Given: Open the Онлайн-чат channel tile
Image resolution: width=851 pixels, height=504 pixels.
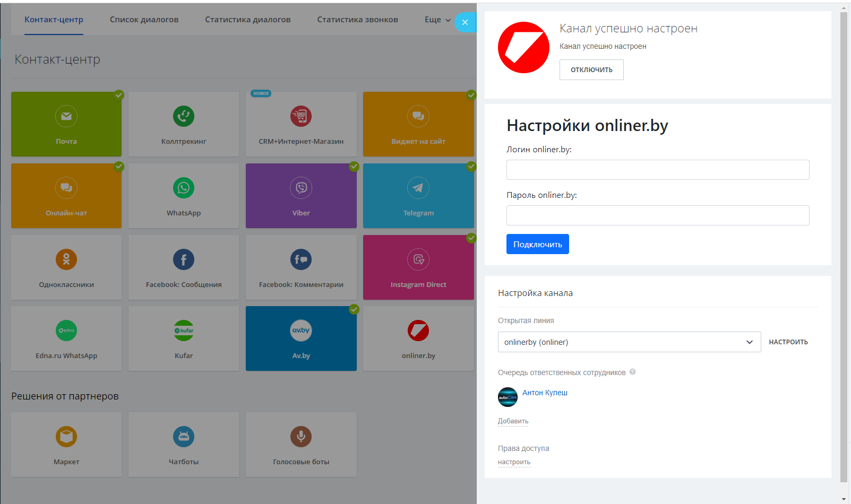Looking at the screenshot, I should pos(66,196).
